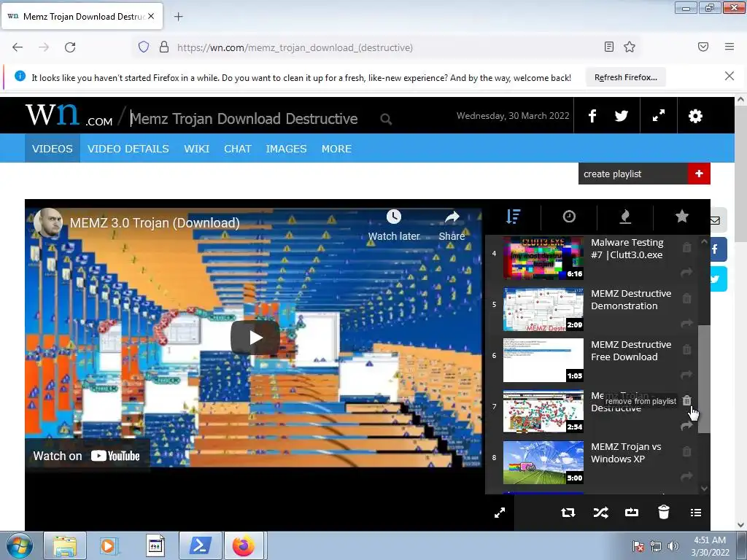Remove item 7 from playlist trash icon

(686, 400)
